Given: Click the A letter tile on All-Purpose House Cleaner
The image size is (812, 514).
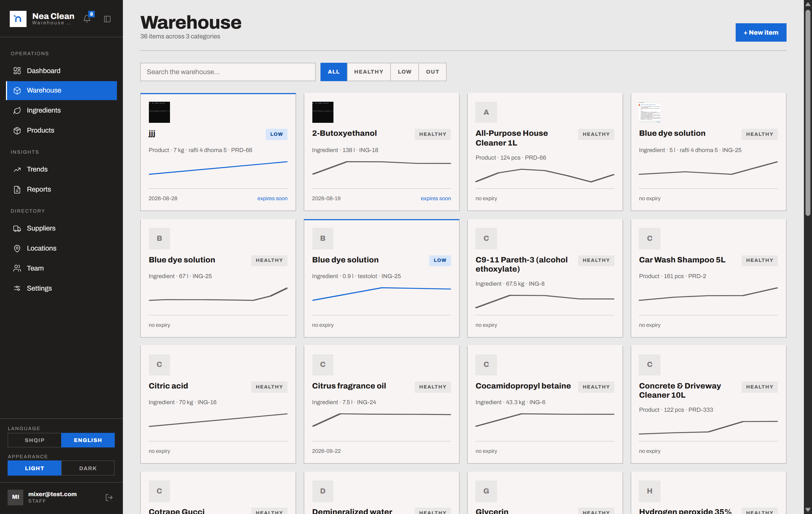Looking at the screenshot, I should (486, 112).
